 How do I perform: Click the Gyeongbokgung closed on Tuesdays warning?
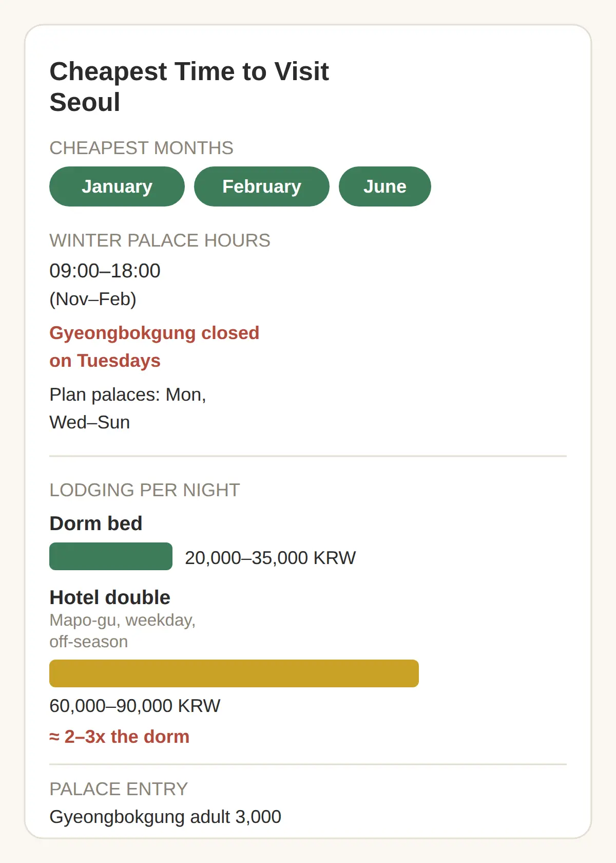154,347
